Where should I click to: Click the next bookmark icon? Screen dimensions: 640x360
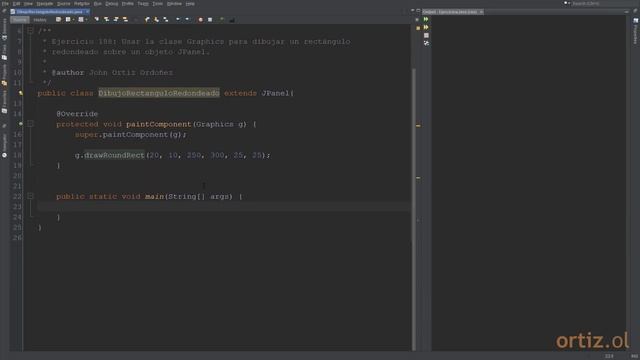[156, 19]
